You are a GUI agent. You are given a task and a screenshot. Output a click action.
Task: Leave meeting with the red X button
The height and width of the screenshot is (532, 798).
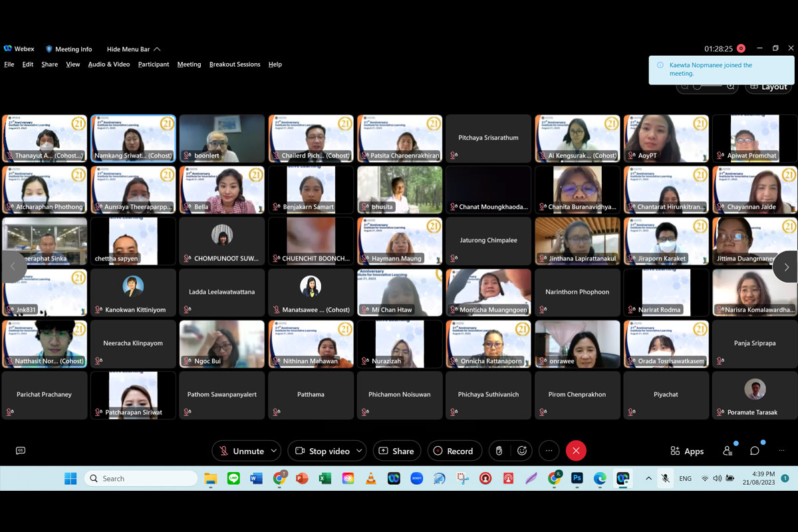(x=576, y=451)
